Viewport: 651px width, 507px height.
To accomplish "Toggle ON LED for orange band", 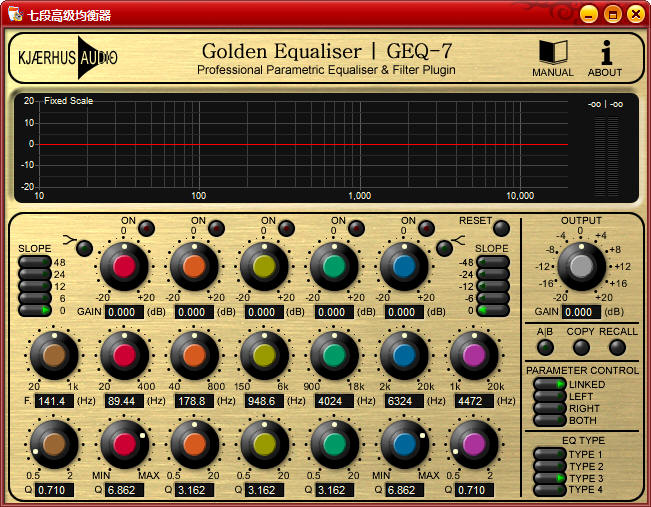I will pos(216,228).
